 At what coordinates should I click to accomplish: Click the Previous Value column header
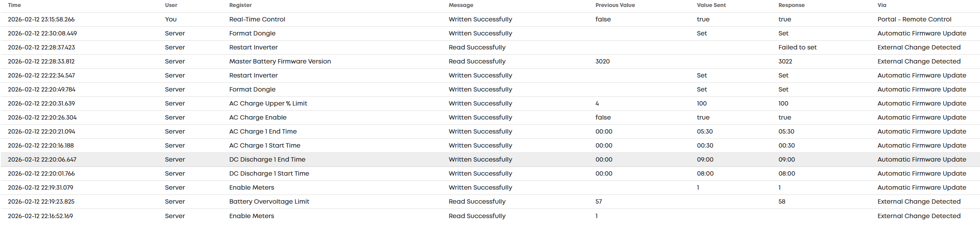(x=615, y=5)
